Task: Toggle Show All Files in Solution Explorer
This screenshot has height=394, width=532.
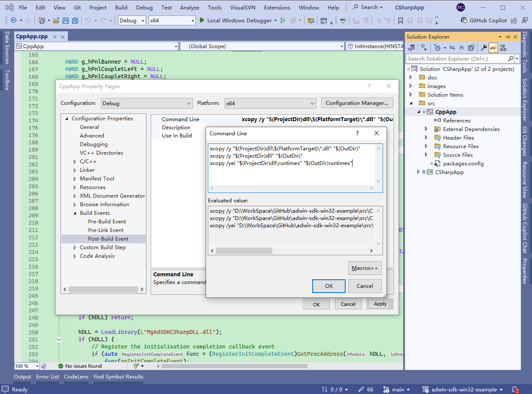Action: [x=471, y=48]
